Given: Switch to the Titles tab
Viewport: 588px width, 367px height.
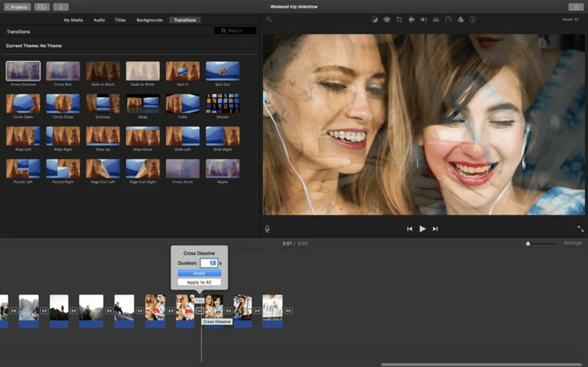Looking at the screenshot, I should [x=120, y=20].
